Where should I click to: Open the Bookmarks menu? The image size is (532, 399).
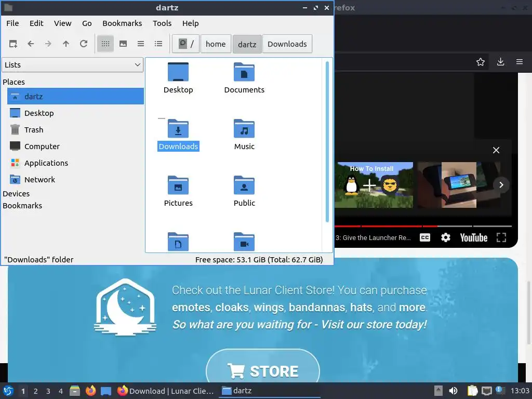tap(122, 23)
